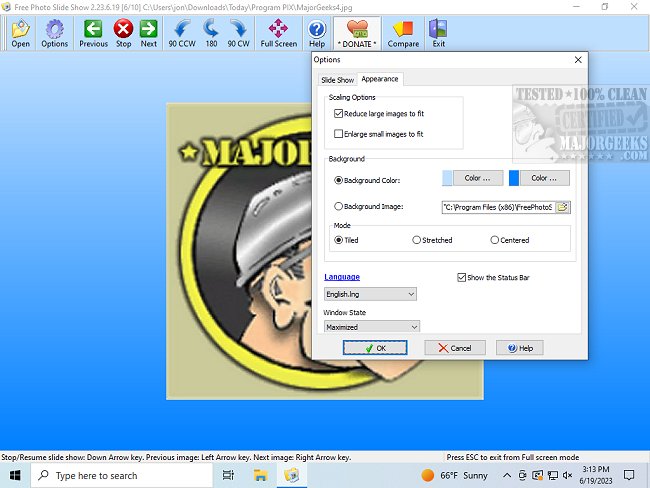Uncheck Reduce large images to fit
The height and width of the screenshot is (488, 650).
[338, 115]
